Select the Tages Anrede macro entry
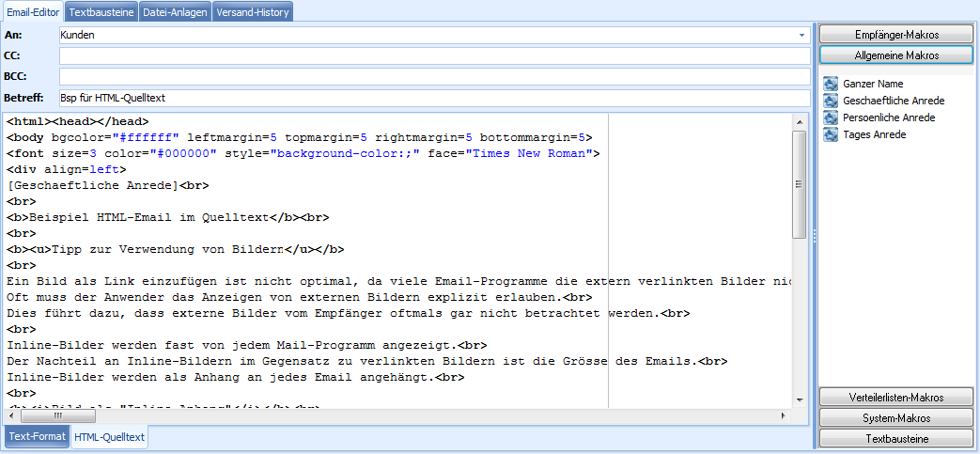 pos(875,133)
